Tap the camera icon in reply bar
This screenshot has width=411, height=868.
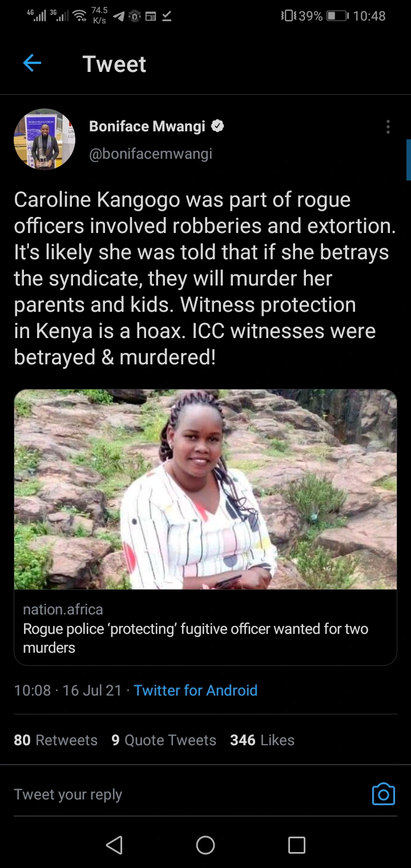point(383,794)
